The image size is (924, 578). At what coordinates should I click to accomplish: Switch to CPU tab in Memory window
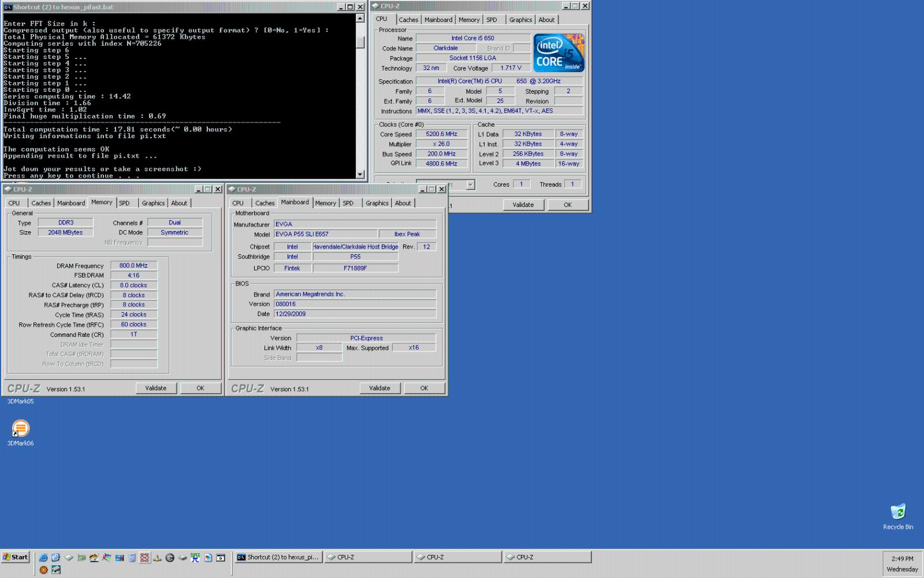(x=14, y=203)
